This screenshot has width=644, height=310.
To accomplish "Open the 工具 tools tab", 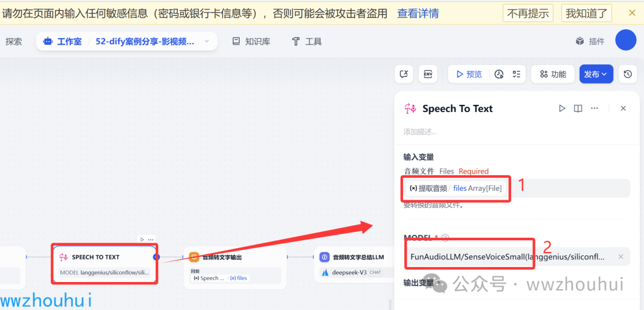I will point(306,42).
